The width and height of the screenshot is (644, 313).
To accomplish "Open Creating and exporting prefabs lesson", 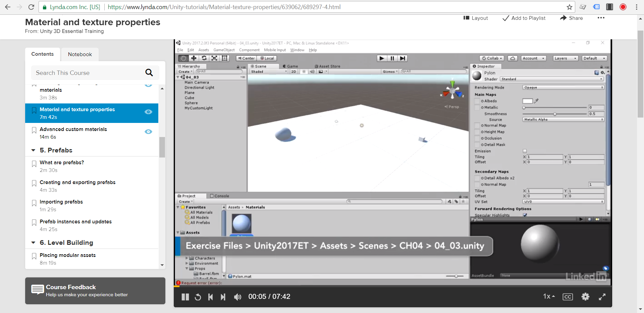I will pyautogui.click(x=77, y=182).
